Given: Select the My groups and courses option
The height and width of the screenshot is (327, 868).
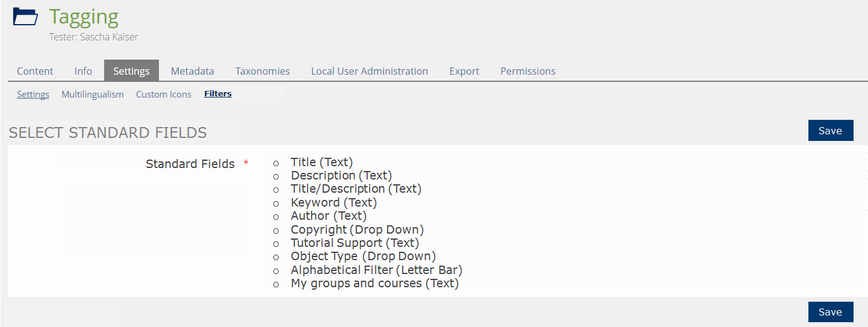Looking at the screenshot, I should [x=276, y=284].
